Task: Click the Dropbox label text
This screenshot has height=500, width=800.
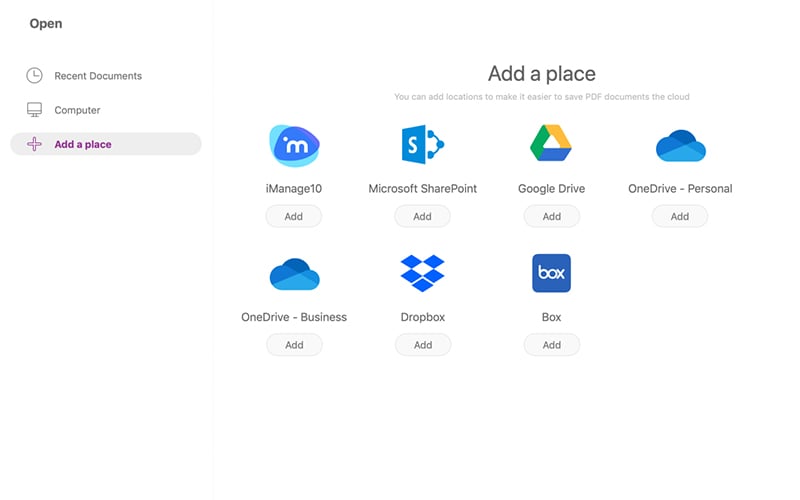Action: (x=422, y=317)
